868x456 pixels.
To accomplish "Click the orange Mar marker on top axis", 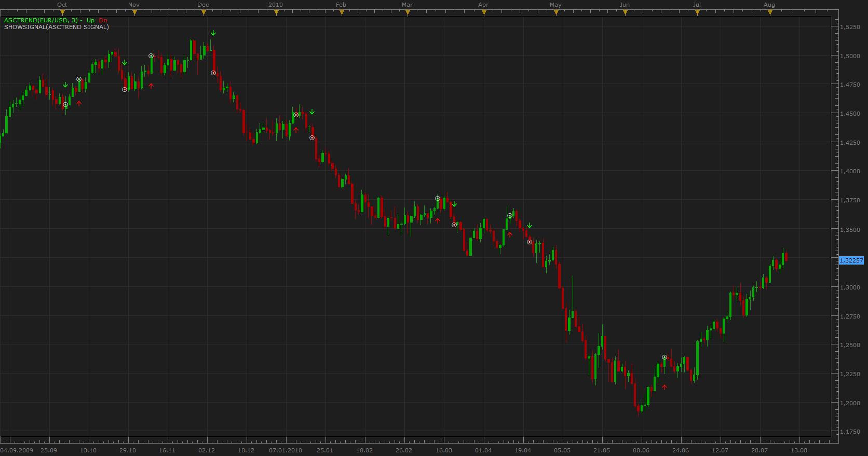I will 408,13.
